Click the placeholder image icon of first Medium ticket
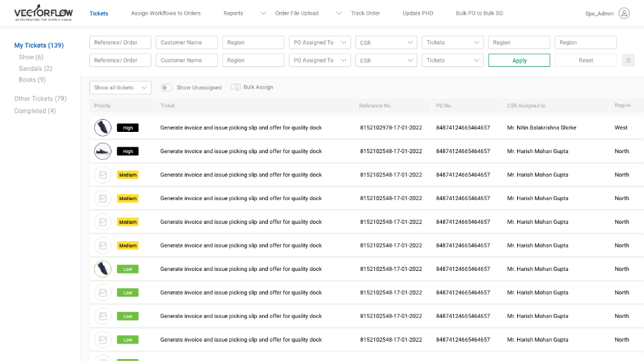 click(102, 175)
